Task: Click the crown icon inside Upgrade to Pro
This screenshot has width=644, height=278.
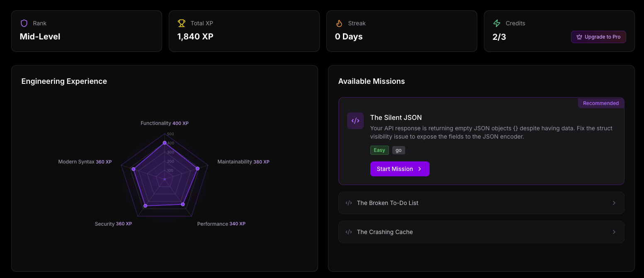Action: click(x=578, y=37)
